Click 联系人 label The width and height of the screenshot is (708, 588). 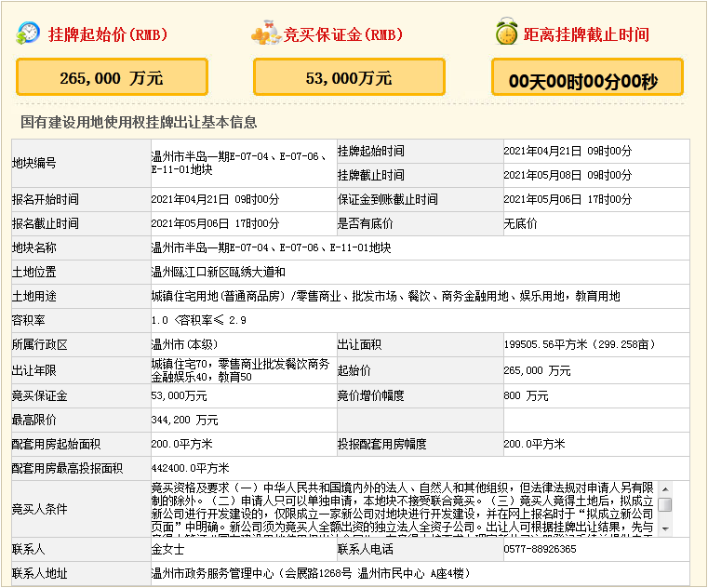(x=29, y=549)
